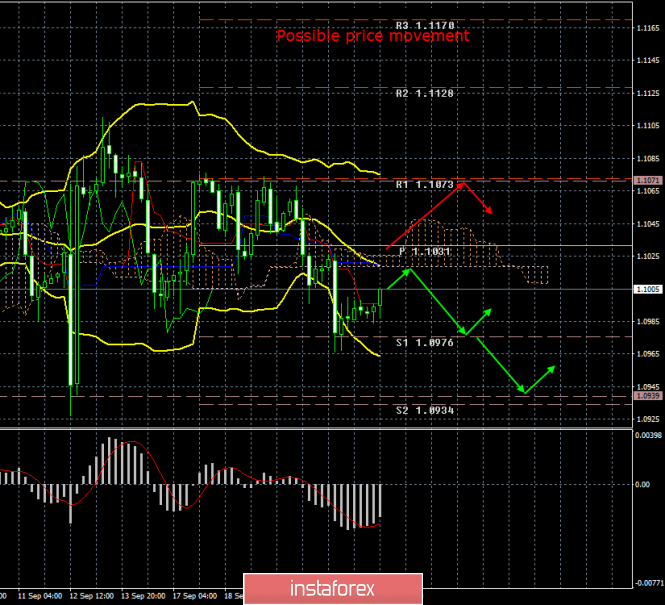Image resolution: width=665 pixels, height=605 pixels.
Task: Click the S2 1.0934 support label
Action: 424,410
